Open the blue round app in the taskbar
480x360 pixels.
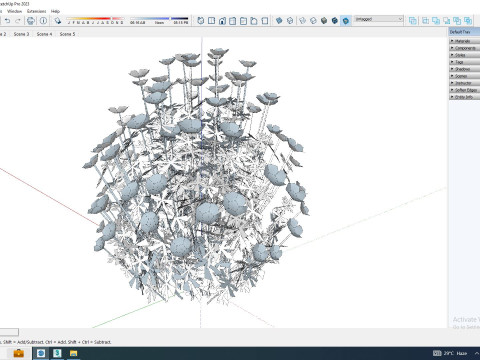[x=41, y=353]
